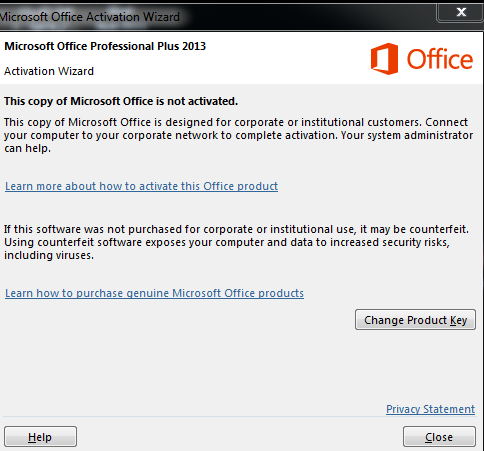Open the Privacy Statement link
Viewport: 484px width, 451px height.
point(430,409)
